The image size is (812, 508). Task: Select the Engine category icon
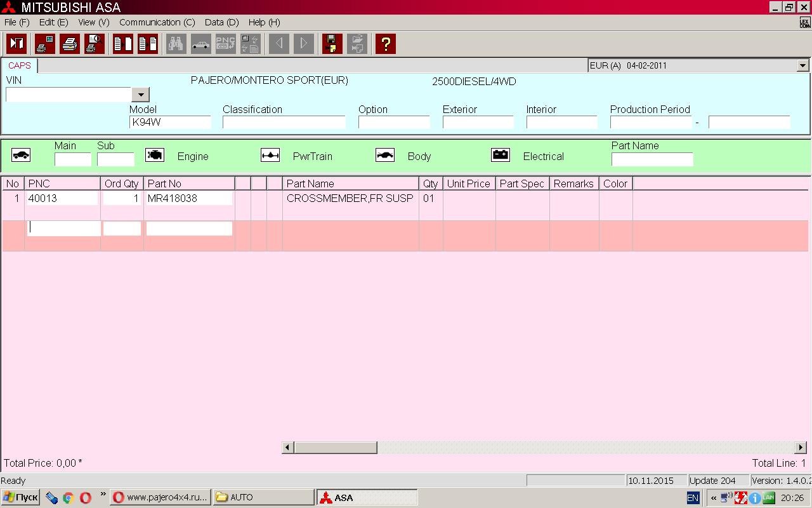coord(155,155)
